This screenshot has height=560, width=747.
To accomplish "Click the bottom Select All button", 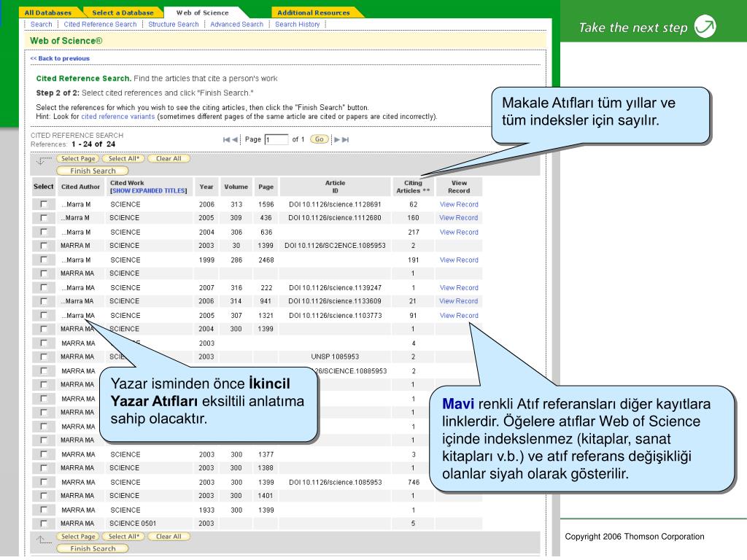I will point(124,537).
